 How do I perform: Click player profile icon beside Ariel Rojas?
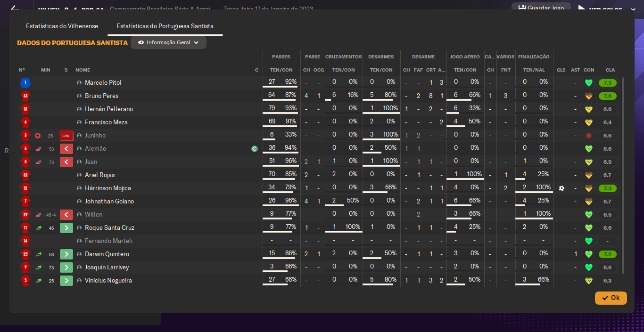(x=79, y=175)
